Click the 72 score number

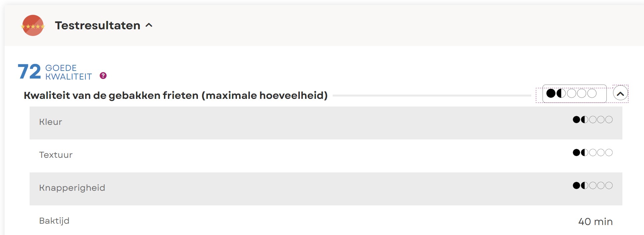[x=29, y=72]
